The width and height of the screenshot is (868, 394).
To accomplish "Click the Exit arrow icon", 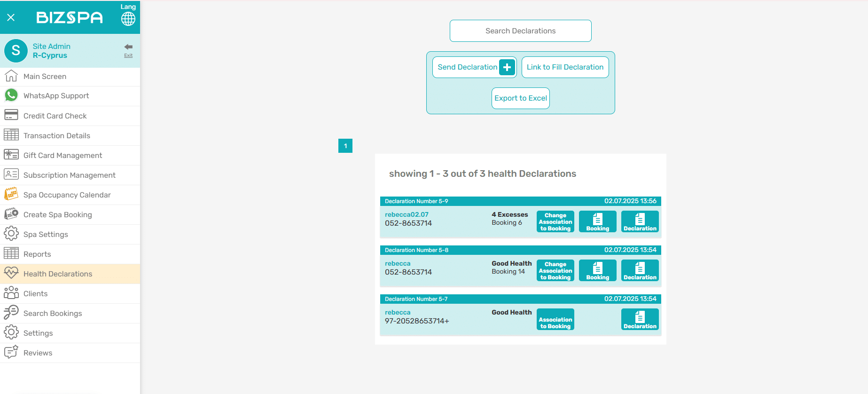I will (x=128, y=47).
